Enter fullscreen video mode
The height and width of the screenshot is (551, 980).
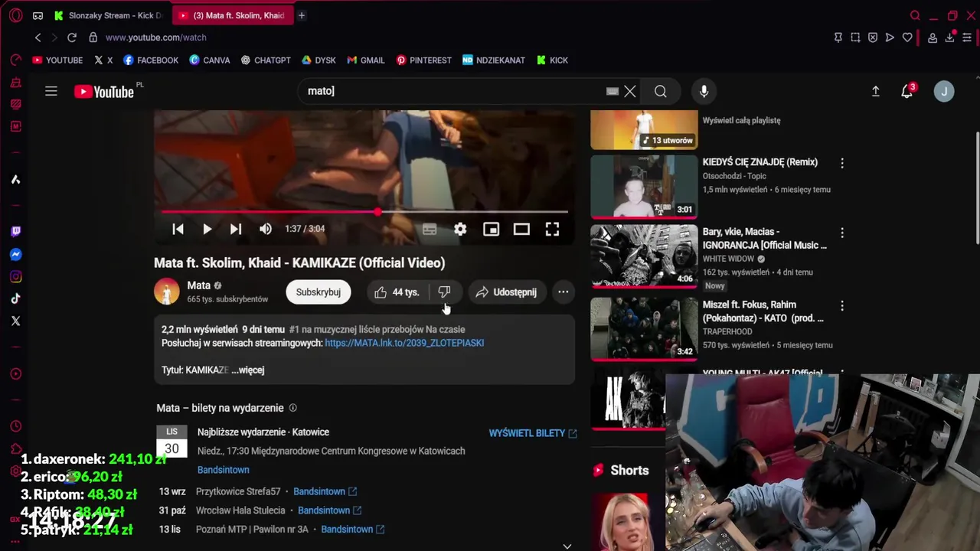[x=552, y=230]
